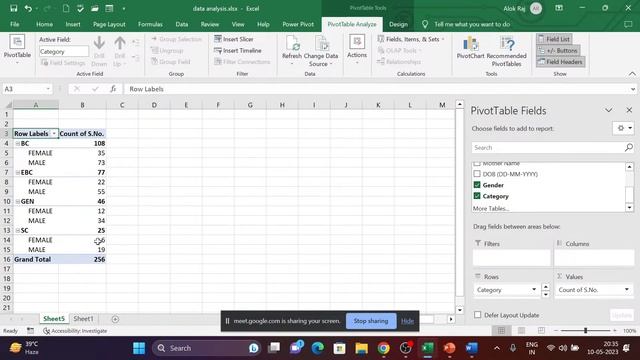Open the Row Labels filter dropdown
This screenshot has height=360, width=640.
54,133
